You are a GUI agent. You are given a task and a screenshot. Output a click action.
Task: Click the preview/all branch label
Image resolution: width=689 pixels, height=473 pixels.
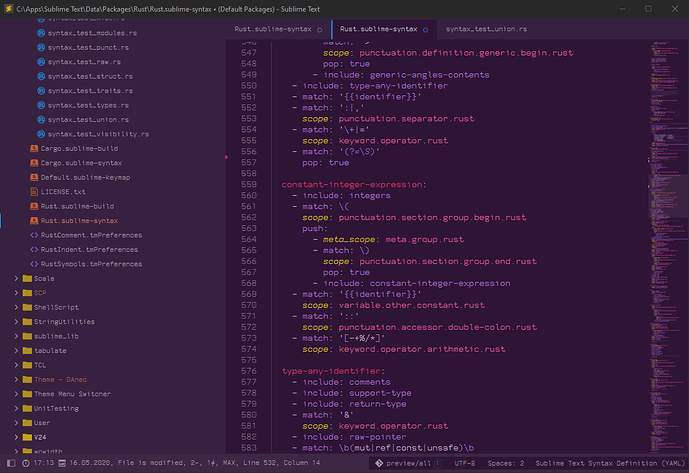409,463
